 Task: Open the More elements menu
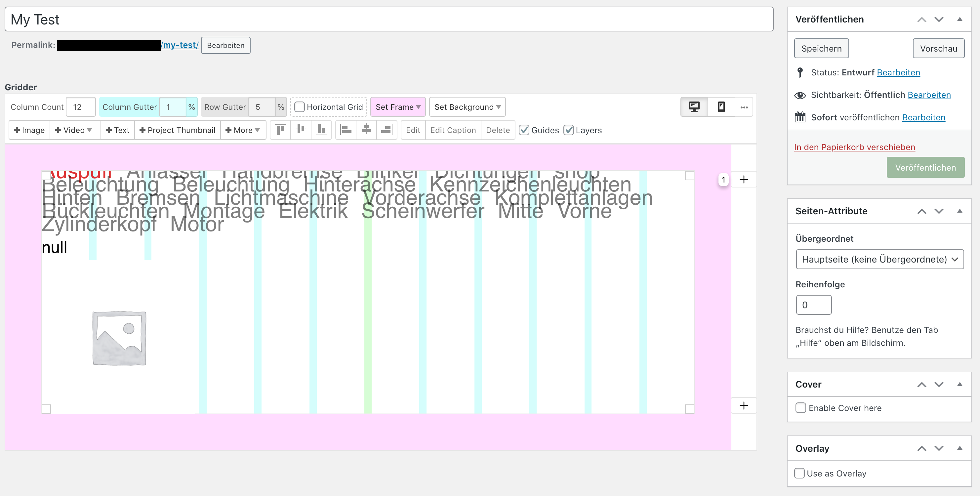pos(243,130)
